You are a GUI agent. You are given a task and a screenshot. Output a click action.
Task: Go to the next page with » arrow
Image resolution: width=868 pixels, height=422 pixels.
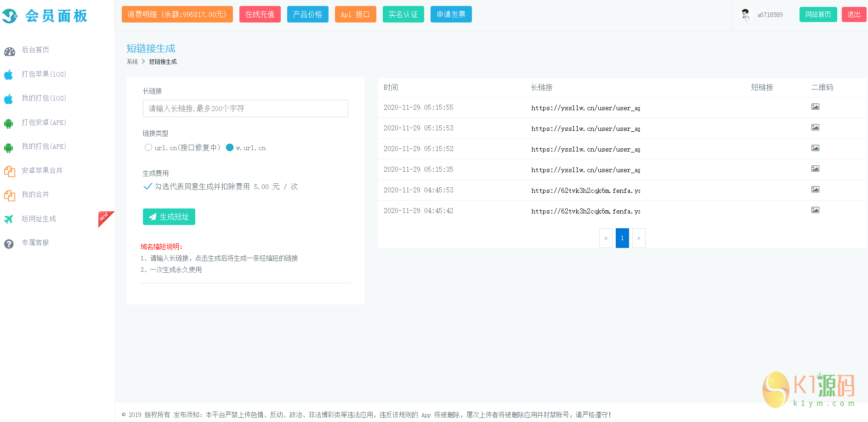(x=639, y=238)
